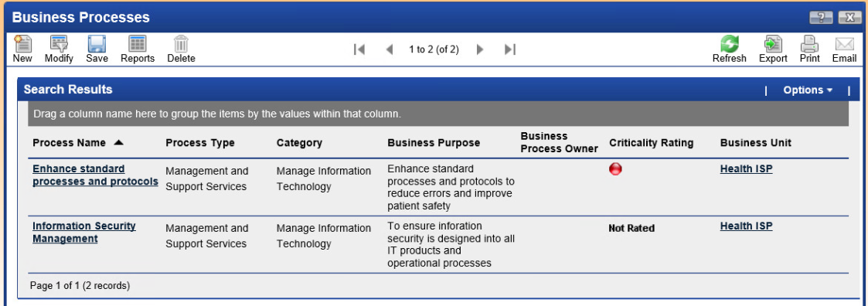Open Information Security Management link
The width and height of the screenshot is (868, 306).
tap(84, 233)
